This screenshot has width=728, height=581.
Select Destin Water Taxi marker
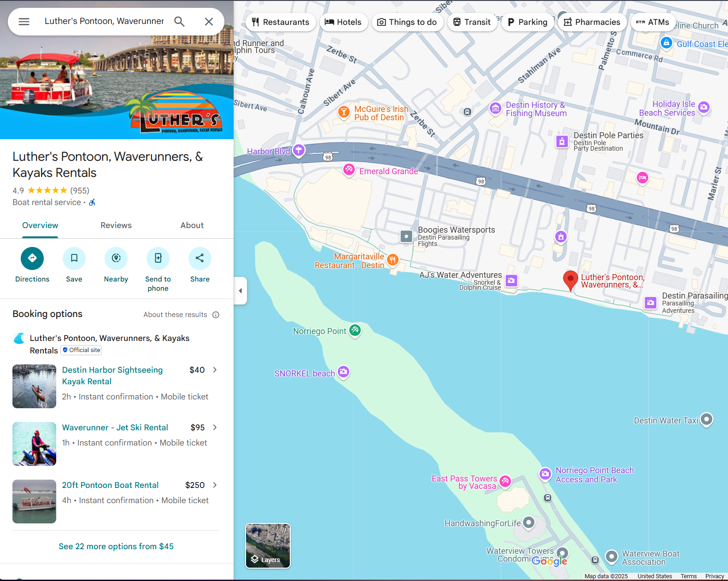click(x=706, y=420)
